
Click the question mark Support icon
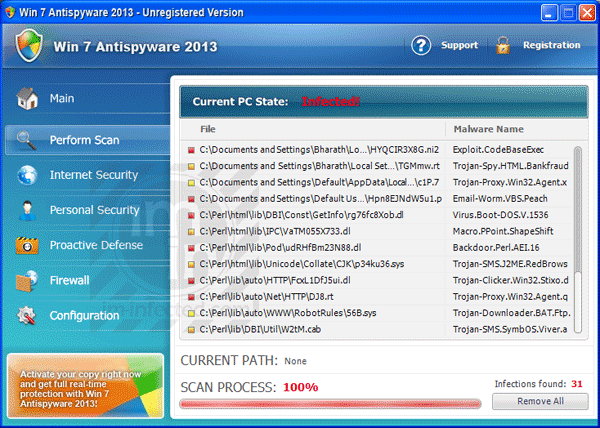tap(421, 46)
